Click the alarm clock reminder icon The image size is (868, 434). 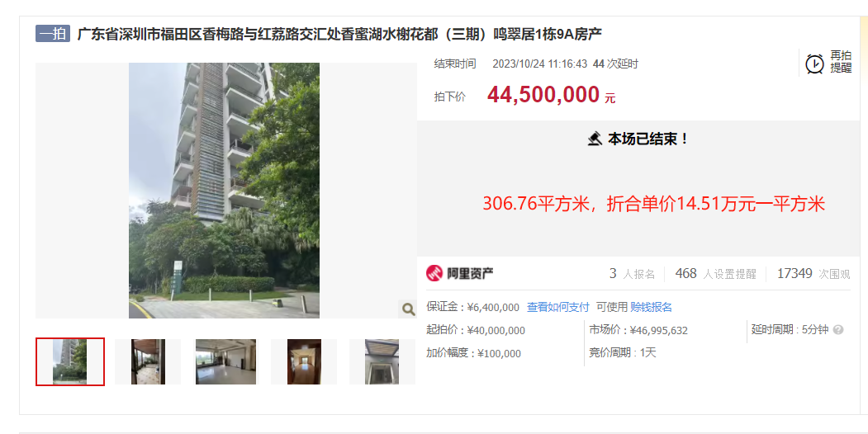[x=814, y=64]
